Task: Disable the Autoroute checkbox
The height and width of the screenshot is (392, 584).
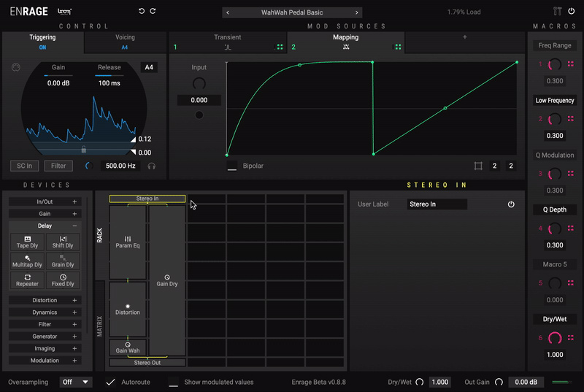Action: 111,382
